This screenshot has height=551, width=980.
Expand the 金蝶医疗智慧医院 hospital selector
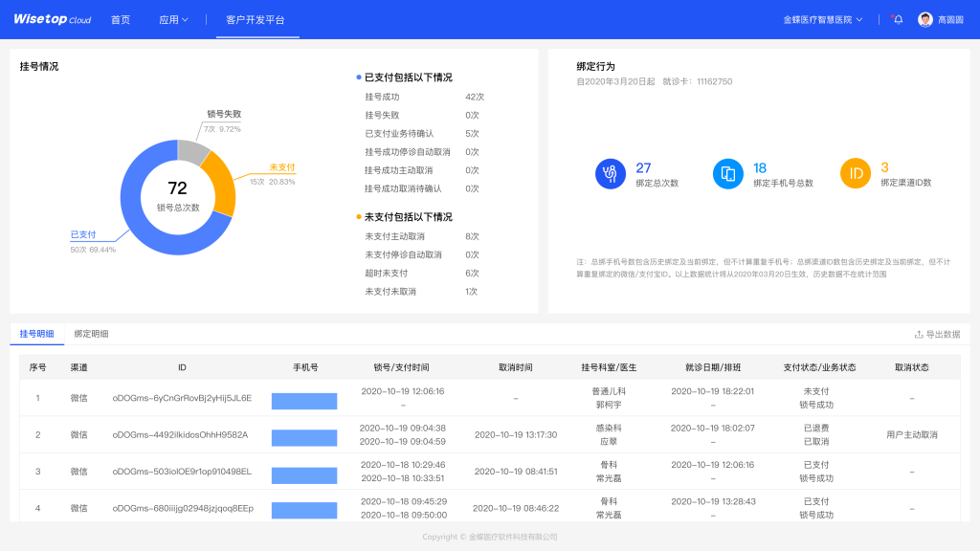[x=823, y=19]
